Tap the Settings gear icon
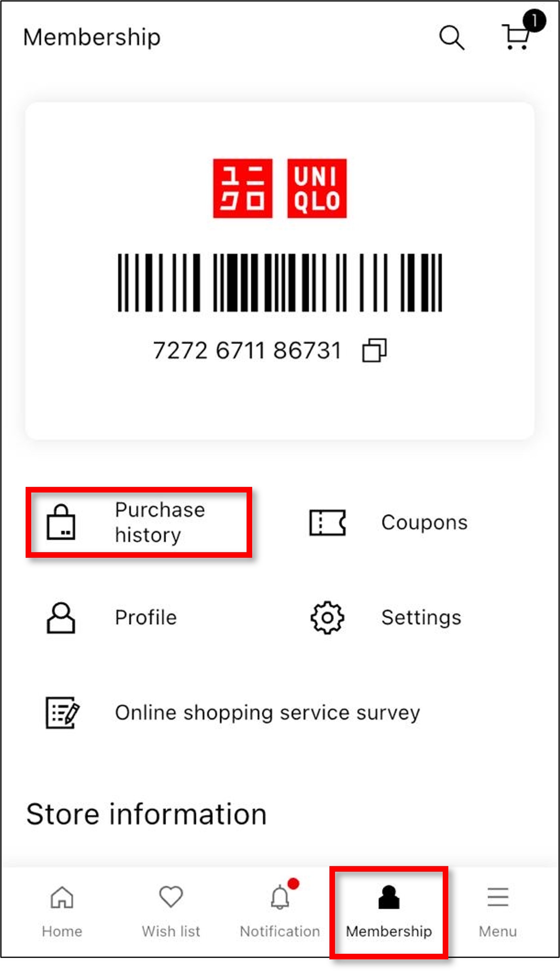Screen dimensions: 560x971 [x=327, y=617]
